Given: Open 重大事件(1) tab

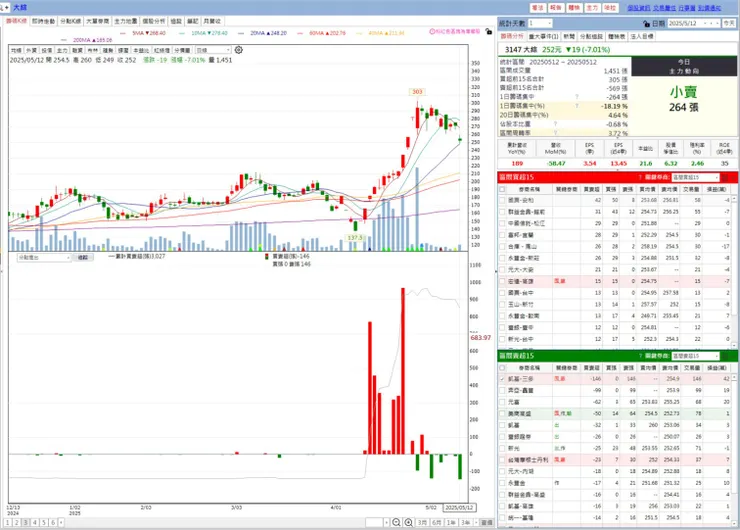Looking at the screenshot, I should pyautogui.click(x=544, y=36).
